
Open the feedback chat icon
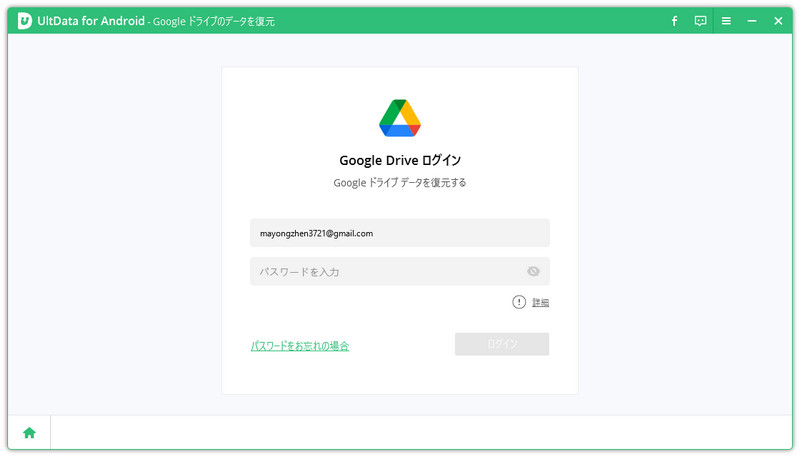pos(700,21)
